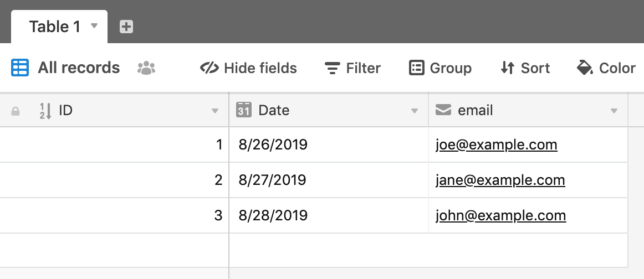
Task: Open the john@example.com email link
Action: click(x=501, y=216)
